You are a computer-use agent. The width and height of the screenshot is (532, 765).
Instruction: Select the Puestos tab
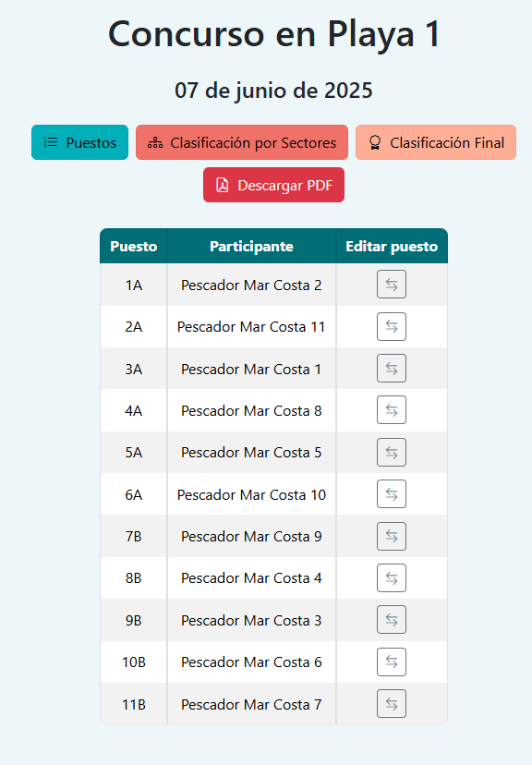pos(79,142)
